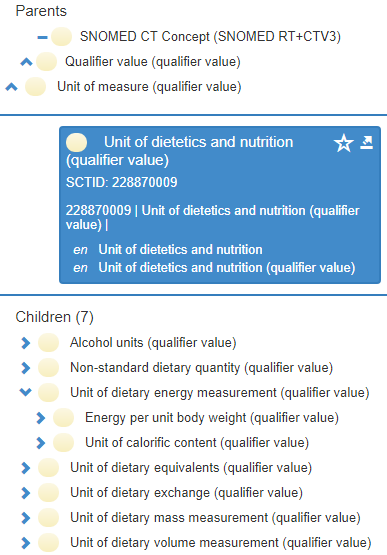Click the circle icon beside SNOMED CT Concept

coord(61,37)
